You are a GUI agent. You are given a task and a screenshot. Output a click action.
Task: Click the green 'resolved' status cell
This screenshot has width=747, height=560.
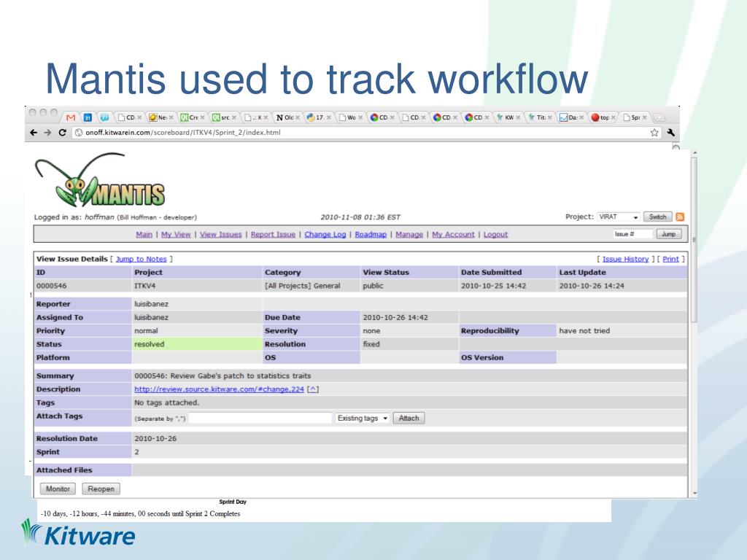point(197,344)
